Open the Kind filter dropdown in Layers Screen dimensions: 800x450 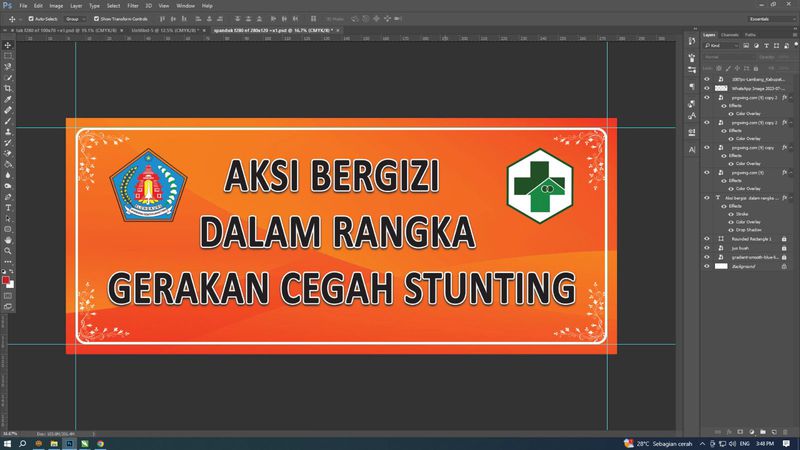tap(723, 46)
